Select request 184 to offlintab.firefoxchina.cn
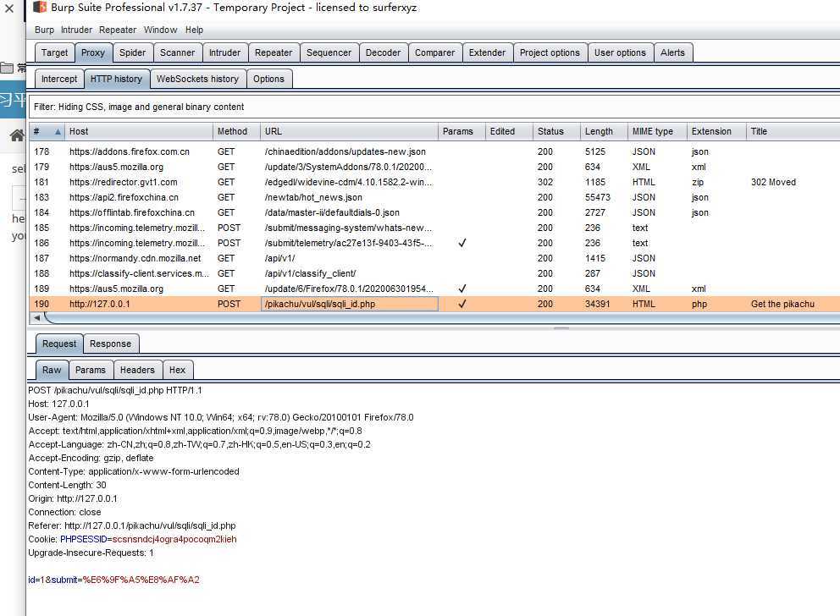This screenshot has width=840, height=616. (x=434, y=213)
